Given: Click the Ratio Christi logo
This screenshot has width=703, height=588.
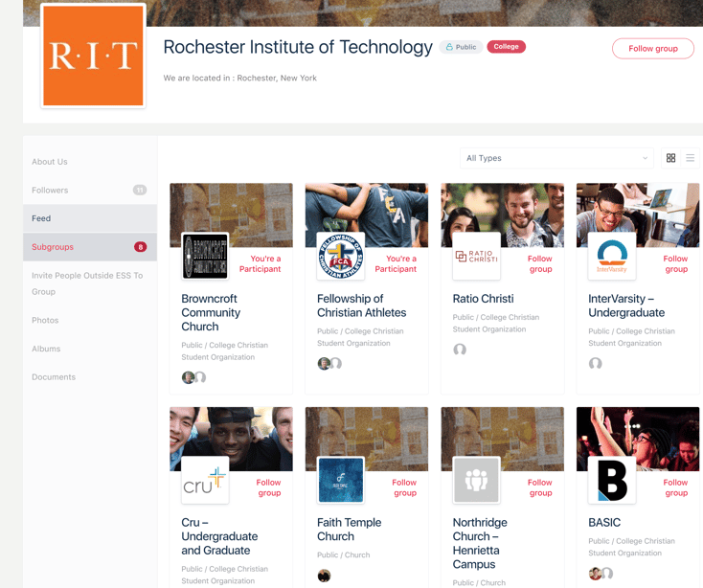Looking at the screenshot, I should coord(477,257).
